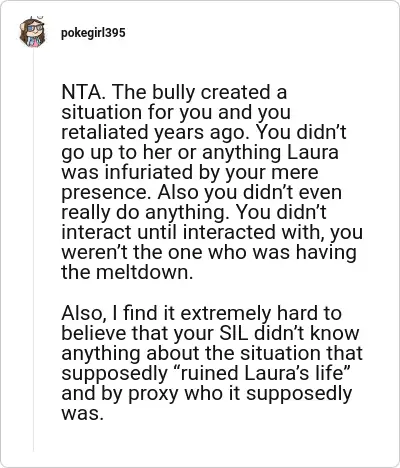Click the line "really do anything. You didn't"
Viewport: 400px width, 468px height.
pyautogui.click(x=194, y=212)
